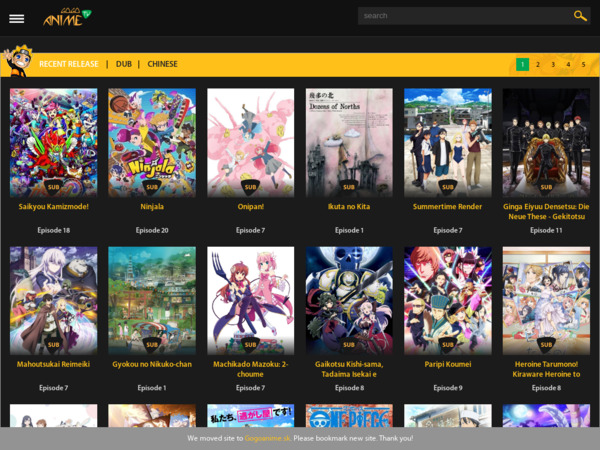Click the Saikyou Kamizmode! title link
The image size is (600, 450).
pos(54,207)
